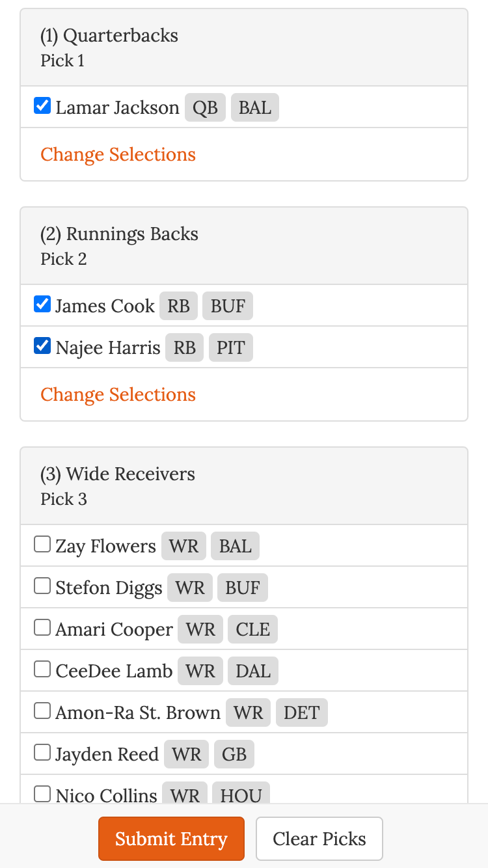
Task: Uncheck the Lamar Jackson checkbox
Action: pos(42,106)
